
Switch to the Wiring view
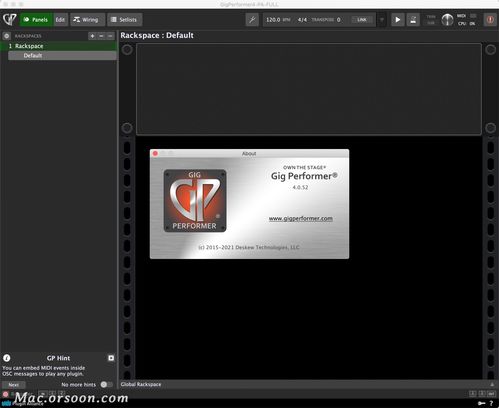click(x=87, y=20)
